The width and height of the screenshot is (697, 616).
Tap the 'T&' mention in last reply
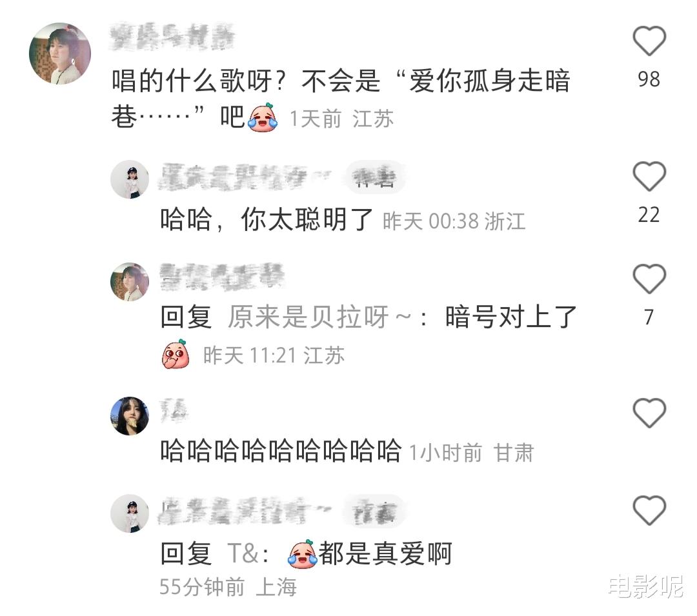[243, 553]
